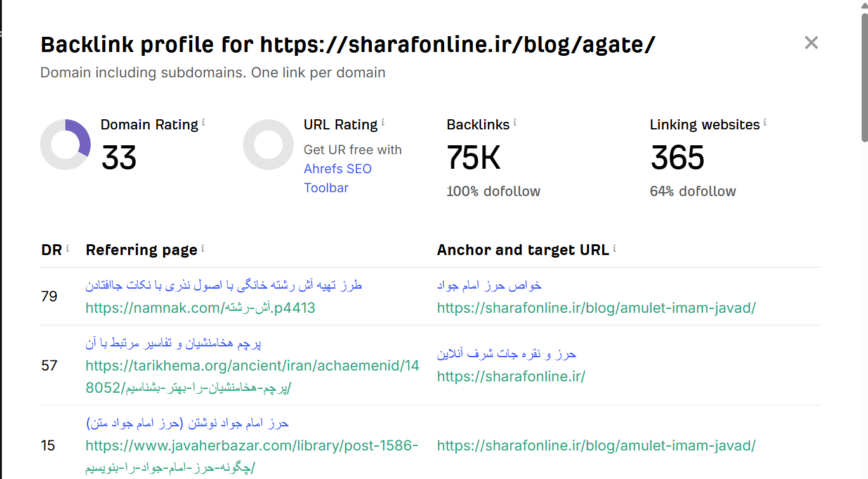Close the backlink profile dialog
Image resolution: width=868 pixels, height=479 pixels.
811,43
